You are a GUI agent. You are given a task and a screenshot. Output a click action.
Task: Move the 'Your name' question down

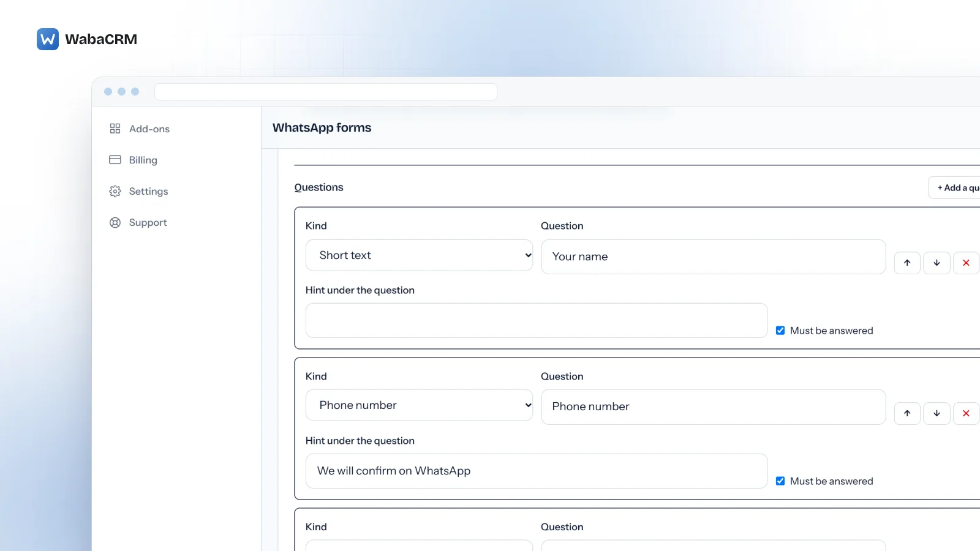coord(937,263)
